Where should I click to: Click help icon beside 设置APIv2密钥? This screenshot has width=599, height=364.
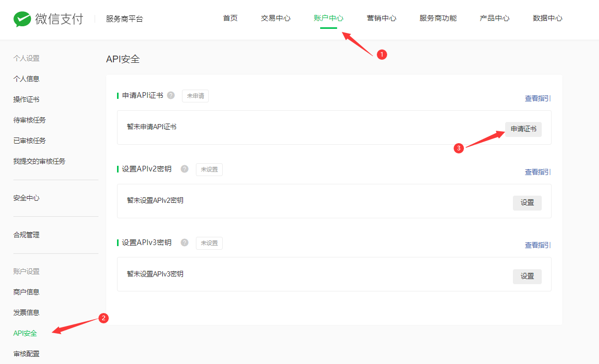click(x=185, y=169)
